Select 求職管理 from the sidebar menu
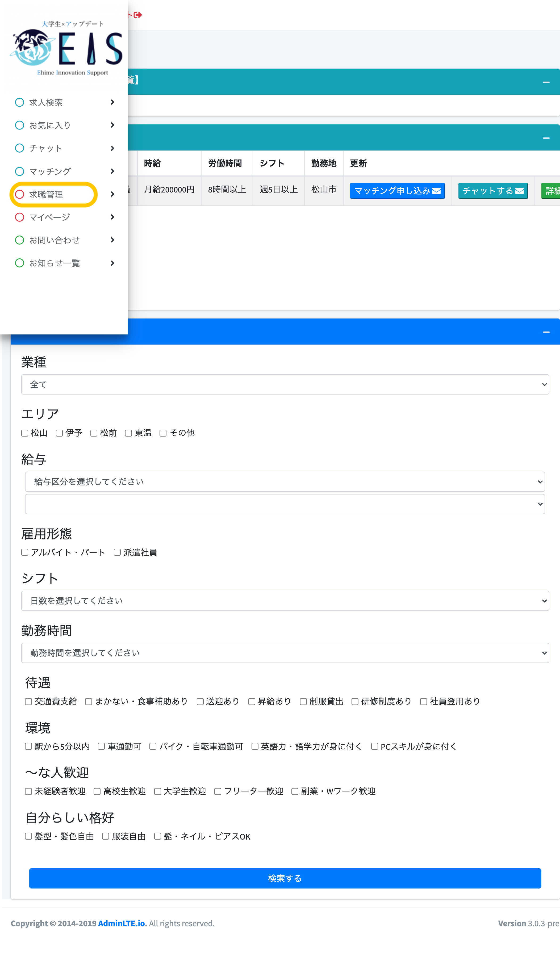This screenshot has height=964, width=560. click(47, 194)
